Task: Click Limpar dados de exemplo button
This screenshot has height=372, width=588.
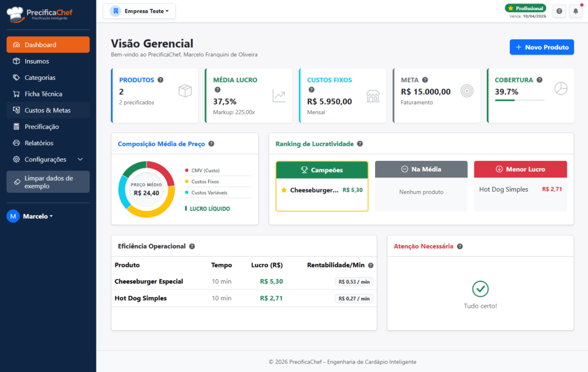Action: click(48, 182)
